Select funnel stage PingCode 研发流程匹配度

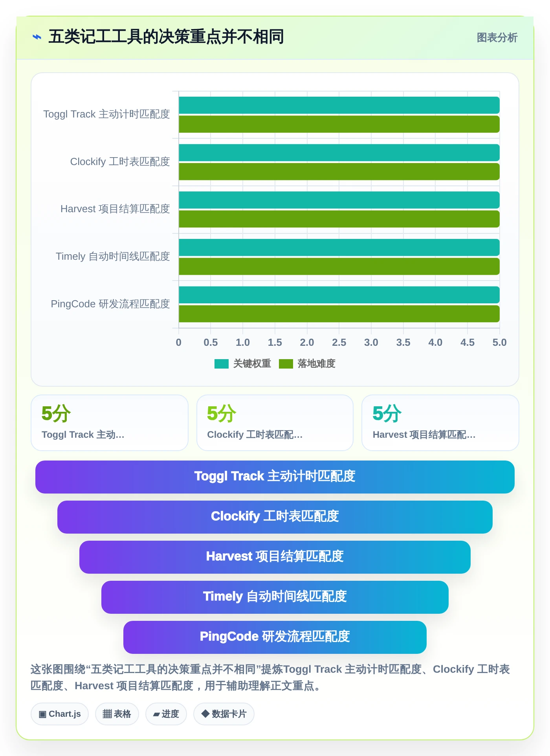click(275, 637)
